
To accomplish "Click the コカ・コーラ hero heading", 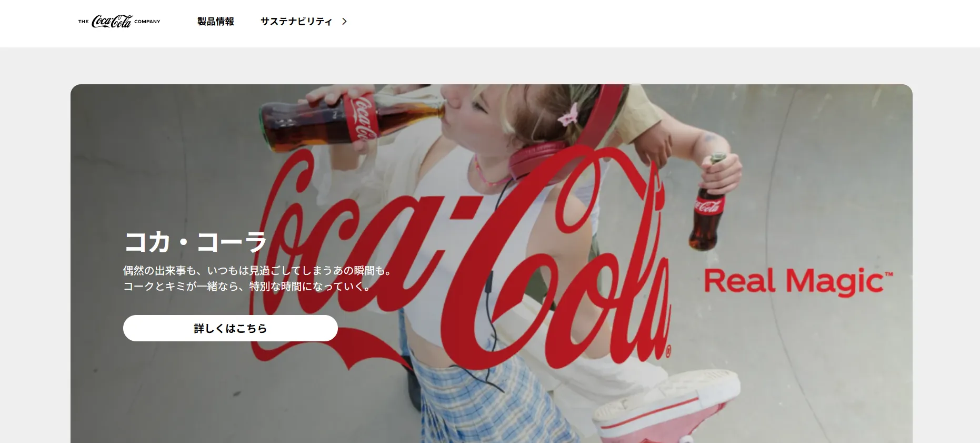I will tap(195, 242).
